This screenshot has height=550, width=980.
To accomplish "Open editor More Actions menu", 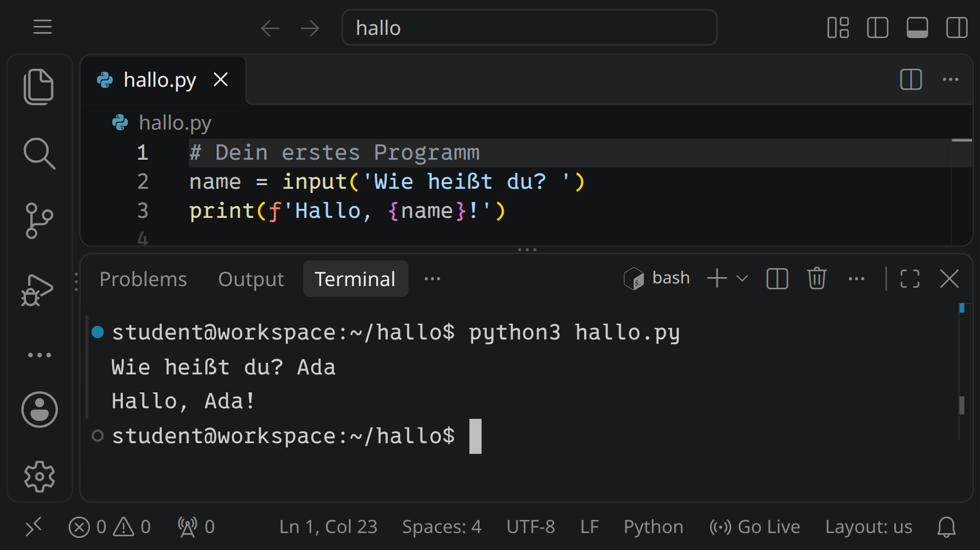I will pos(951,80).
